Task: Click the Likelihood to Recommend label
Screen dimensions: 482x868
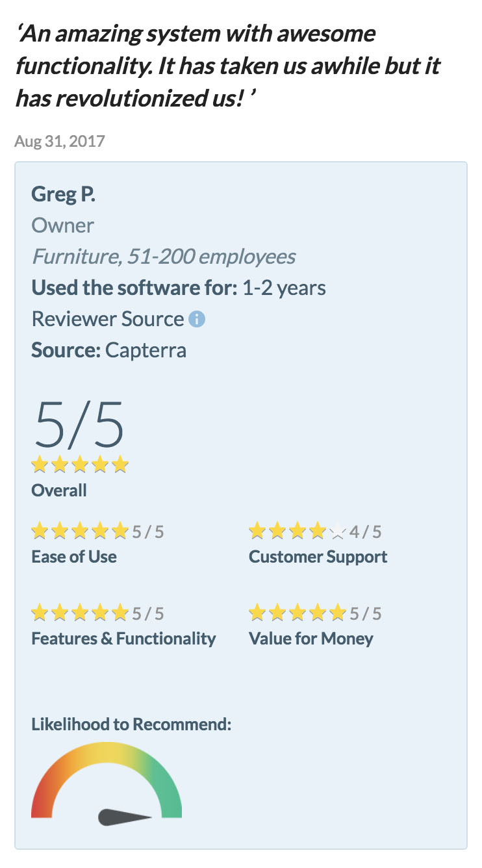Action: pos(131,724)
